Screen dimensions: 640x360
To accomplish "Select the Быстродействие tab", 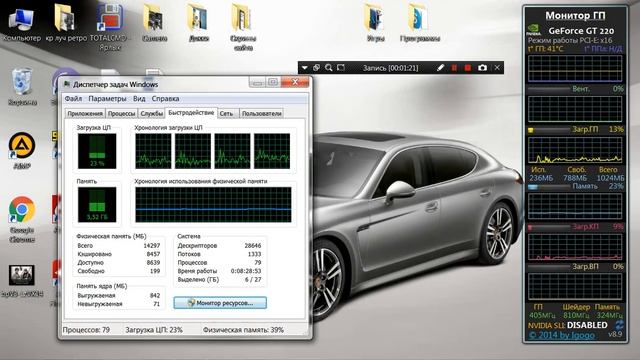I will click(x=191, y=113).
